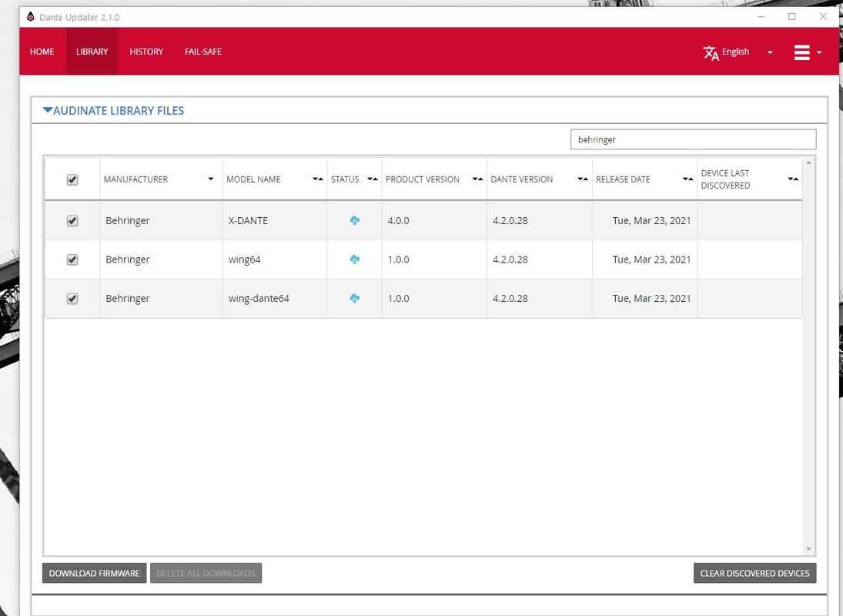Click the table scrollbar down arrow
Screen dimensions: 843x616
(808, 549)
